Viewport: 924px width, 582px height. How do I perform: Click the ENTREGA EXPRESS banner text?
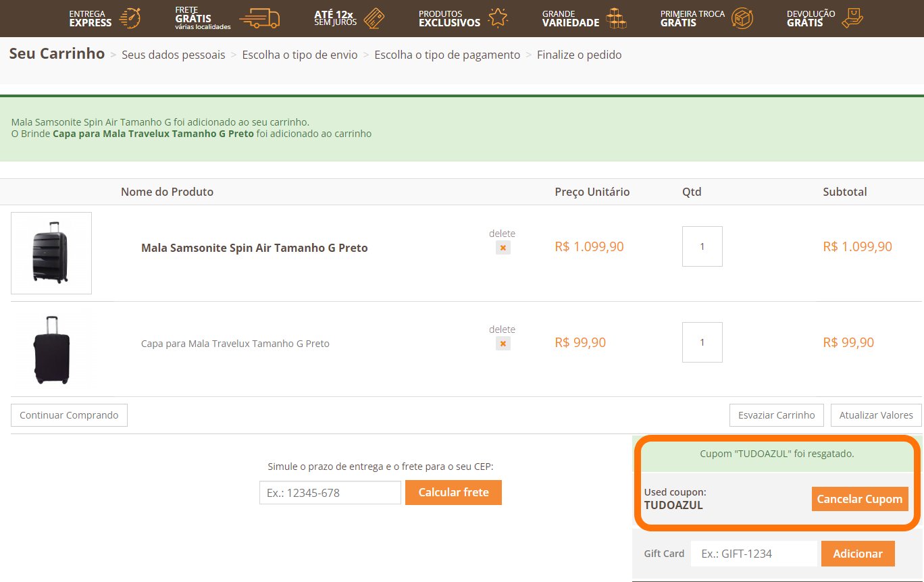coord(91,18)
